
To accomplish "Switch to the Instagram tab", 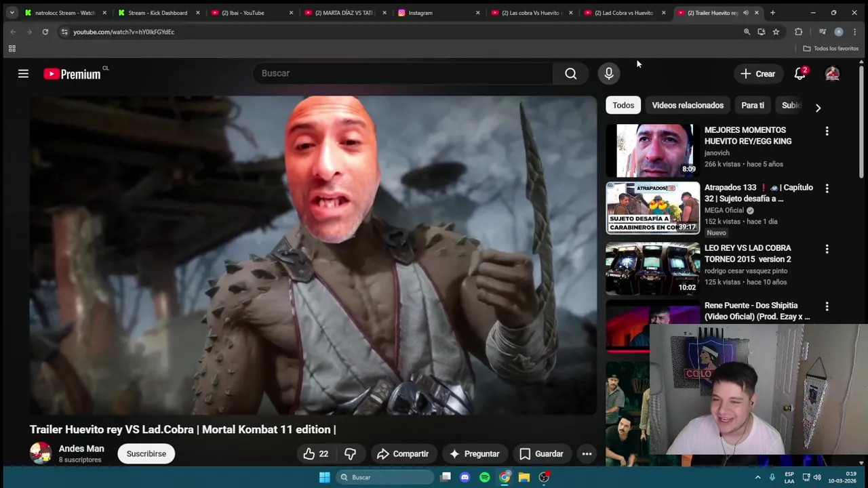I will [438, 13].
